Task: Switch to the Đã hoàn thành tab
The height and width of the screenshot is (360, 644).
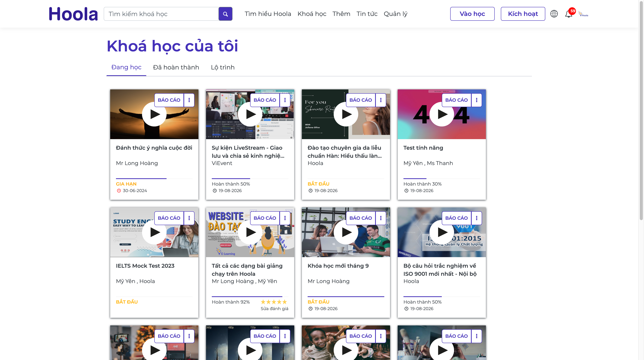Action: [x=176, y=67]
